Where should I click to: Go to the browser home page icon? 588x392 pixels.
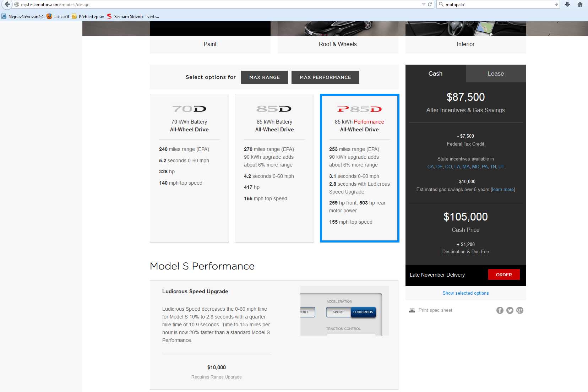pos(580,4)
